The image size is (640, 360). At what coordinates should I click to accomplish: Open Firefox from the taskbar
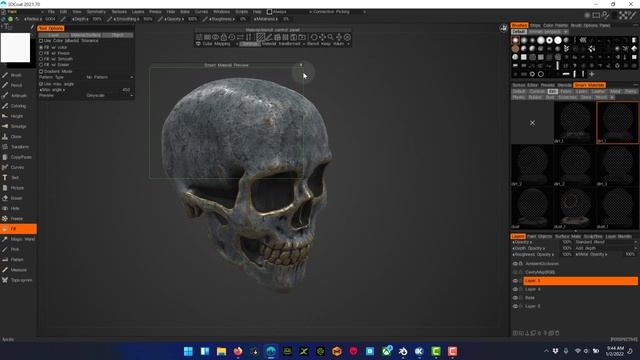point(238,351)
